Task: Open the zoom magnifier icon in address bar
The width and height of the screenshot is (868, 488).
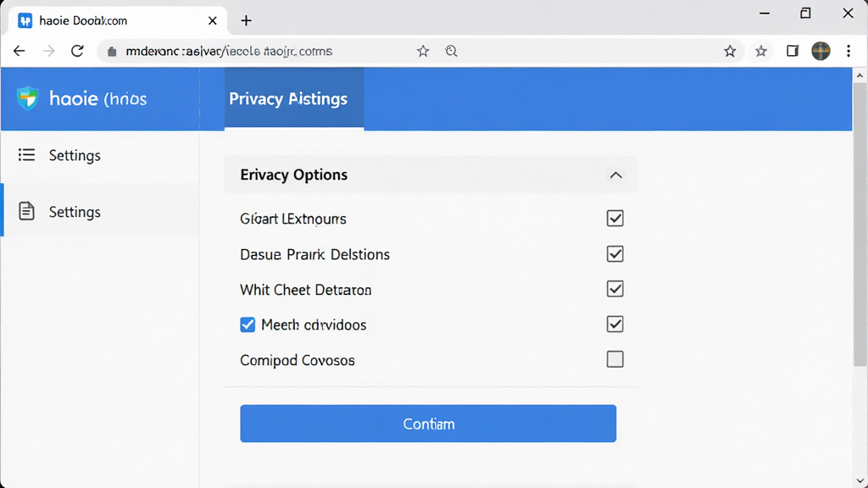Action: point(451,51)
